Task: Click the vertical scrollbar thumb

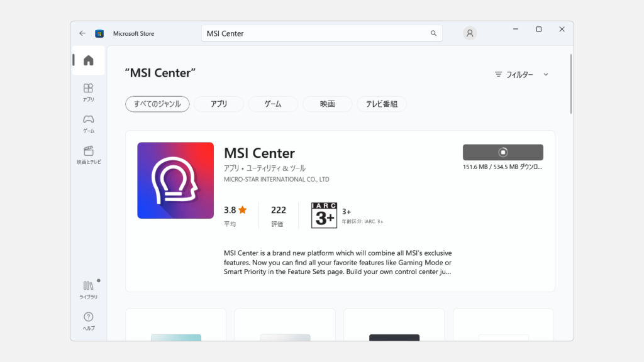Action: coord(570,84)
